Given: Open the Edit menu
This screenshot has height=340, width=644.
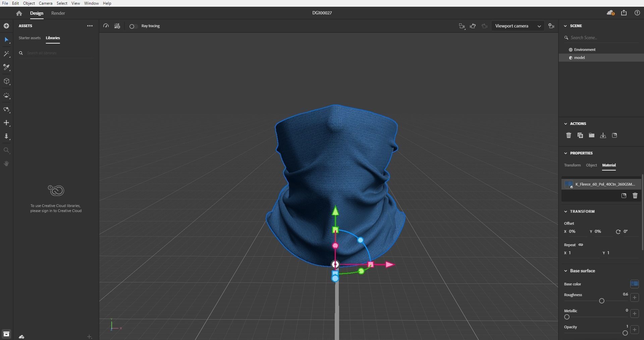Looking at the screenshot, I should point(15,3).
